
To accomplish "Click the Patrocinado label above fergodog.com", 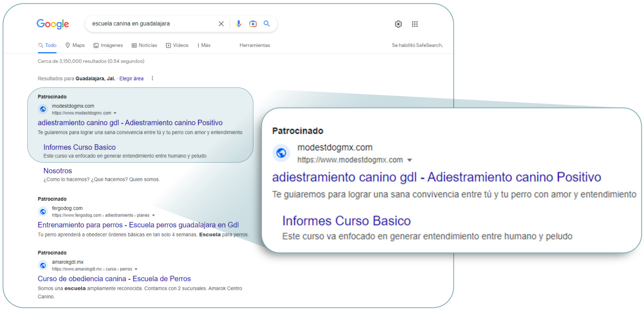I will pos(52,199).
